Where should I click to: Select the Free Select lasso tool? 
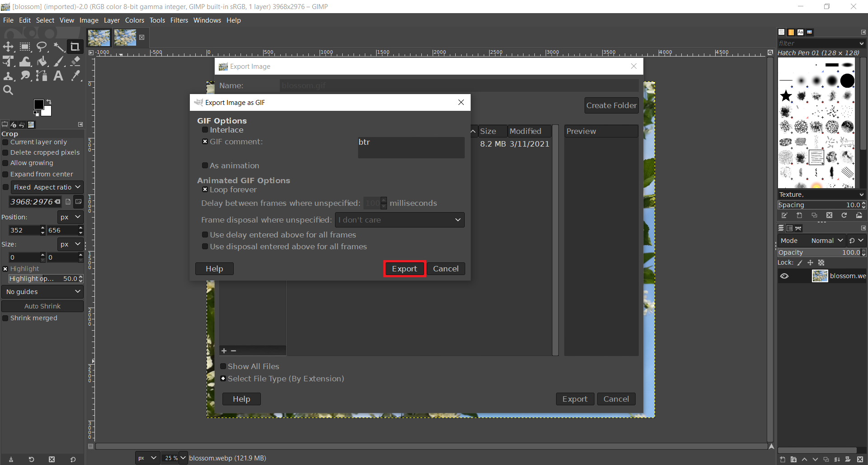pos(42,47)
